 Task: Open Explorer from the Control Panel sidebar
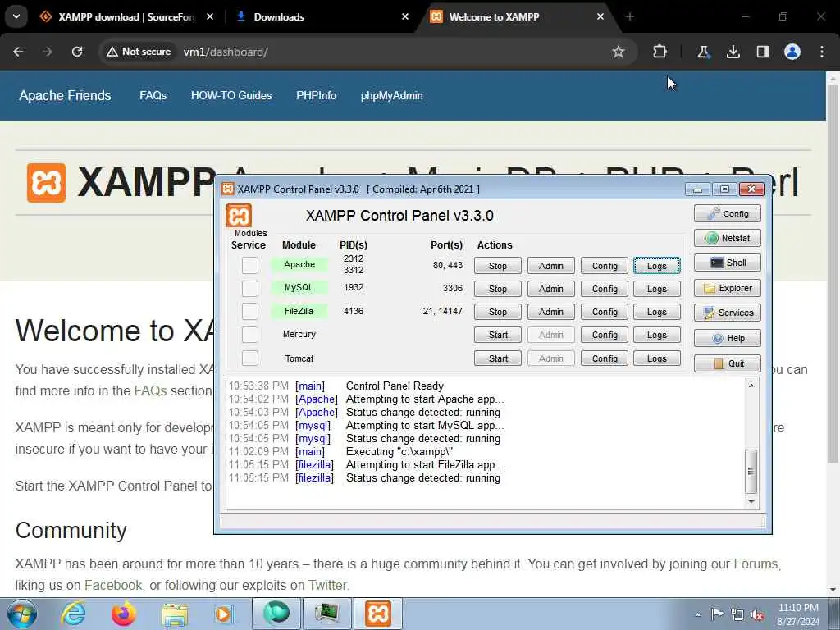727,288
